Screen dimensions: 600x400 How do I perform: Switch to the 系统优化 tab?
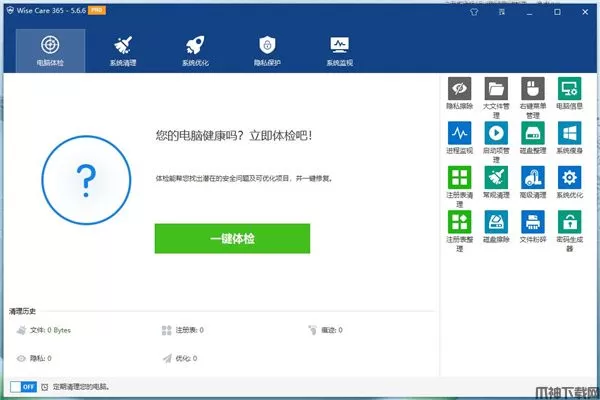coord(196,50)
